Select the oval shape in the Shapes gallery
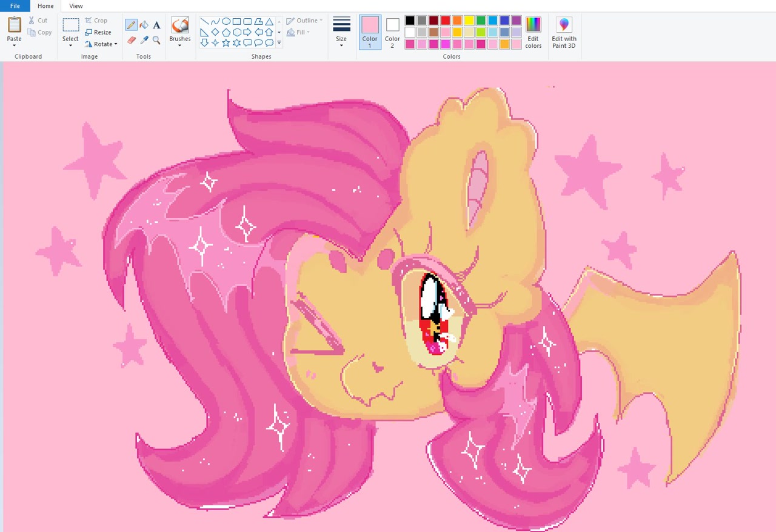 coord(226,21)
